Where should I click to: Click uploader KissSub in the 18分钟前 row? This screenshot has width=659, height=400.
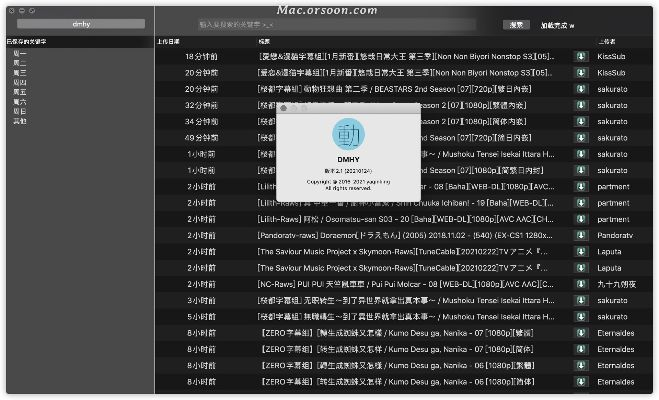[x=611, y=56]
